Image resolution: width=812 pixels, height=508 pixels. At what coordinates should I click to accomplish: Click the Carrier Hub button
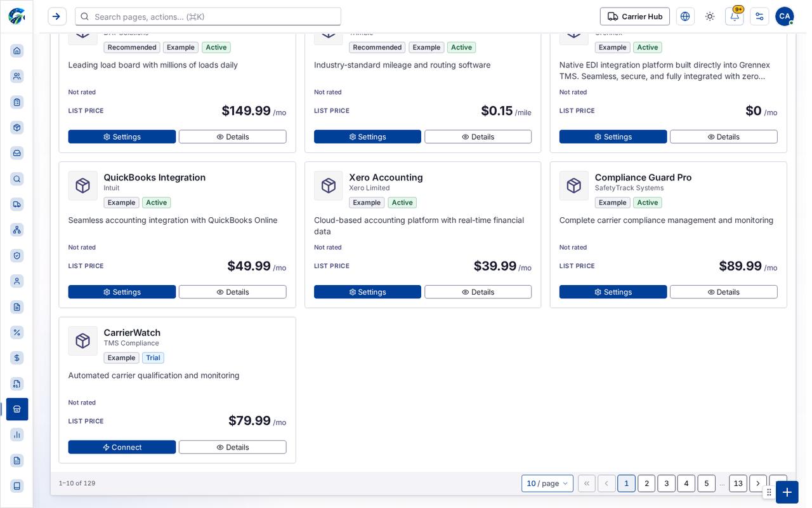pyautogui.click(x=635, y=17)
